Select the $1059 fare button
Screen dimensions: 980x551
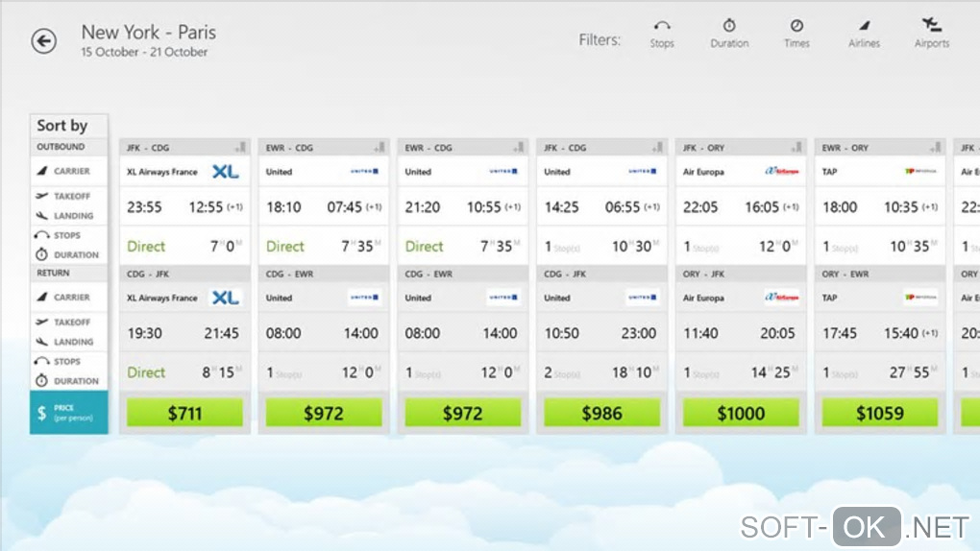[x=880, y=413]
